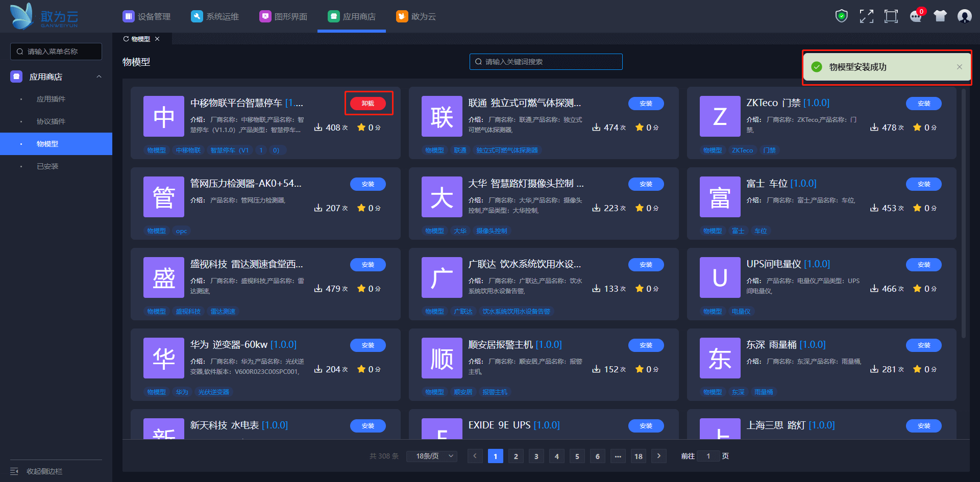Install 盛视科技 雷达测速 model

(x=368, y=265)
